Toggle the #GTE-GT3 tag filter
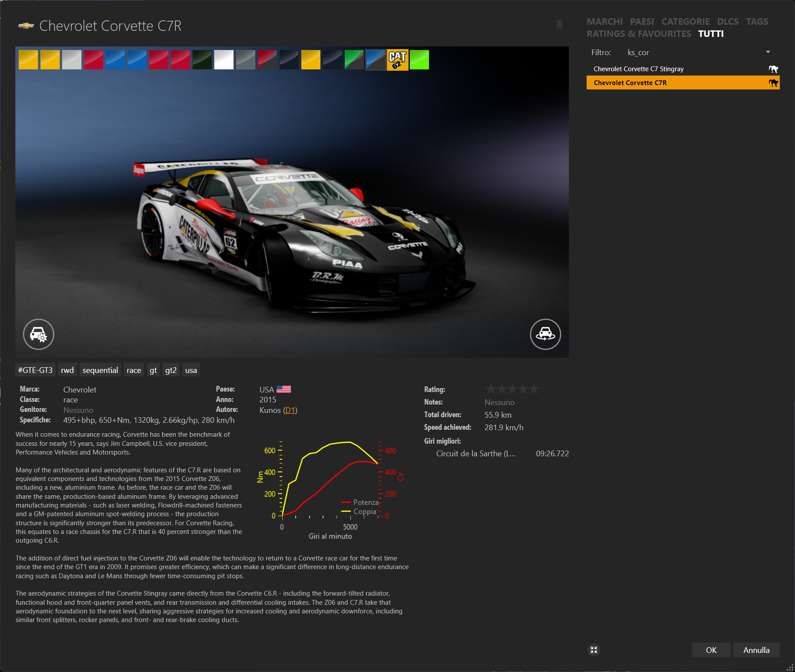Image resolution: width=795 pixels, height=672 pixels. pyautogui.click(x=35, y=370)
